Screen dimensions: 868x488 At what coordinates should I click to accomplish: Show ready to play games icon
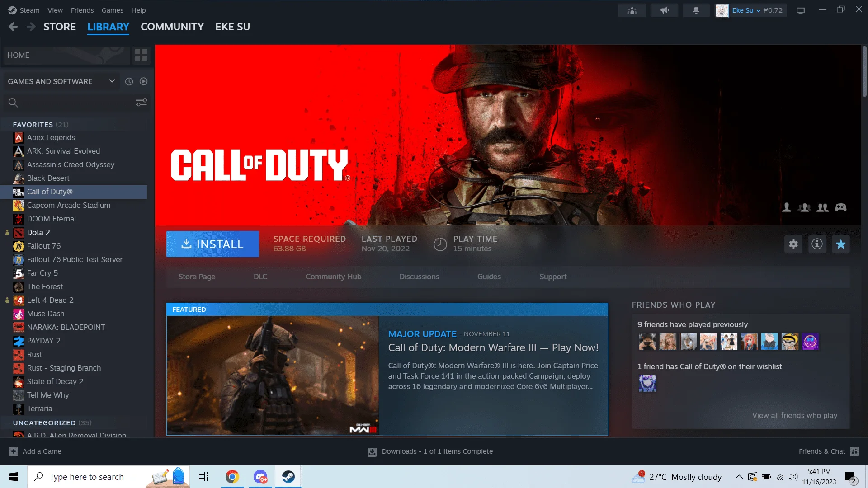tap(143, 81)
